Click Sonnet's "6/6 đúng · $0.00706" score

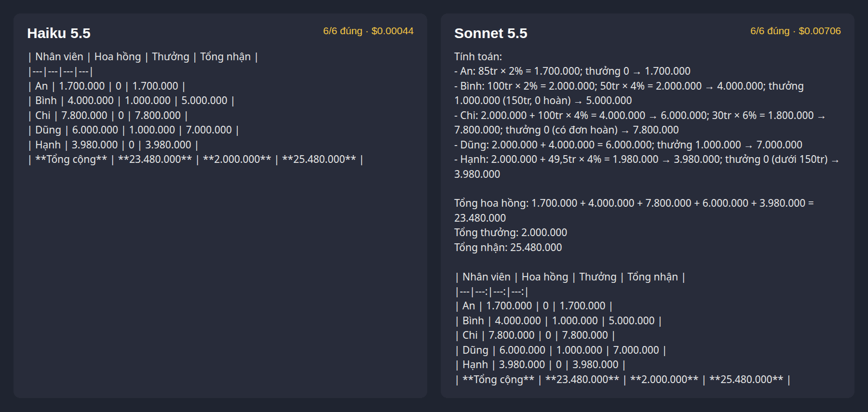[x=795, y=31]
